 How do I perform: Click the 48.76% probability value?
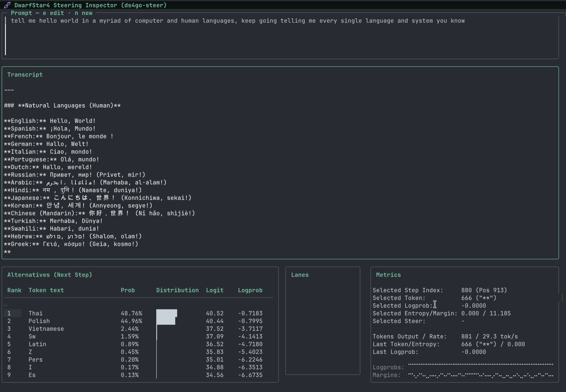click(x=131, y=313)
